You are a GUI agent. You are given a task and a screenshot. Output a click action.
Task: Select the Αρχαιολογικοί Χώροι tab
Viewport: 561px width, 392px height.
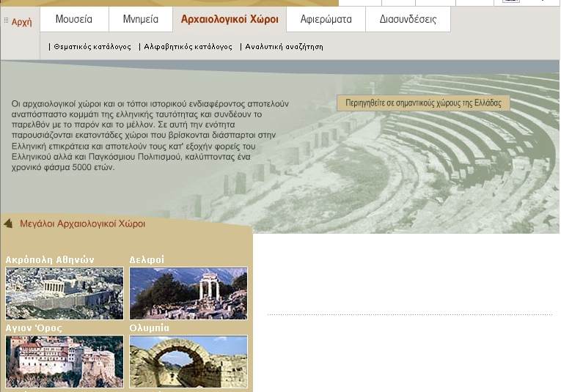(x=230, y=19)
